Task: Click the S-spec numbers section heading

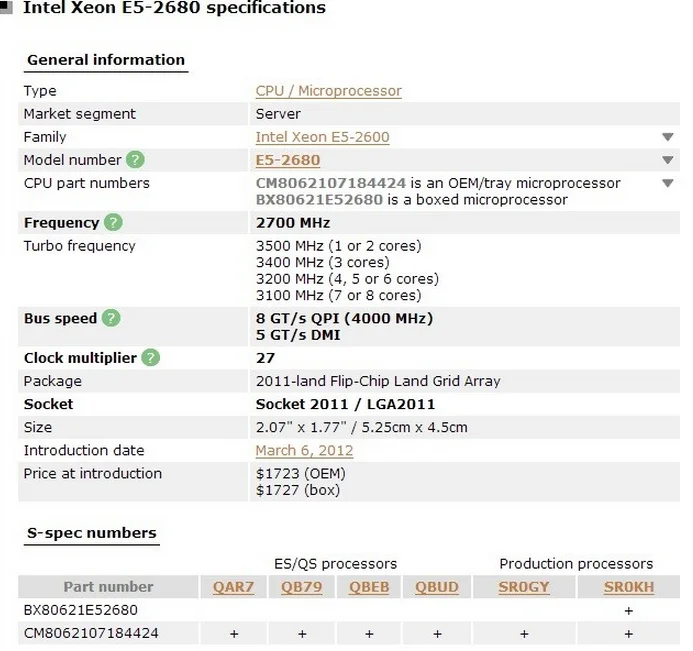Action: [x=92, y=534]
